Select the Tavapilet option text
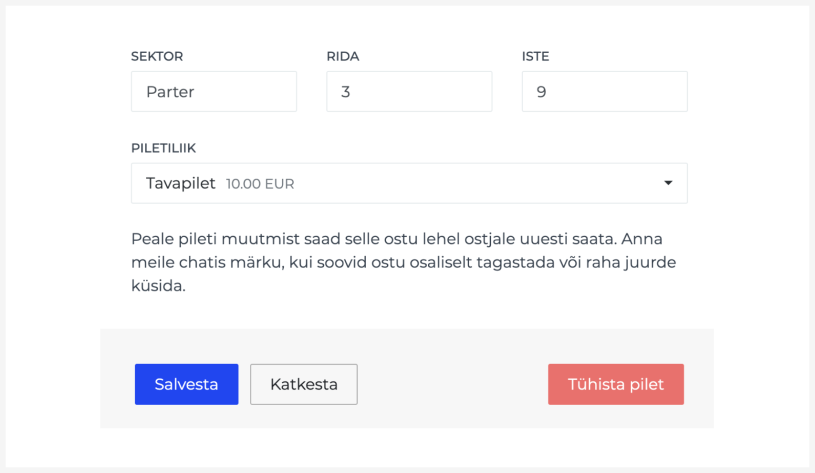 pyautogui.click(x=180, y=183)
